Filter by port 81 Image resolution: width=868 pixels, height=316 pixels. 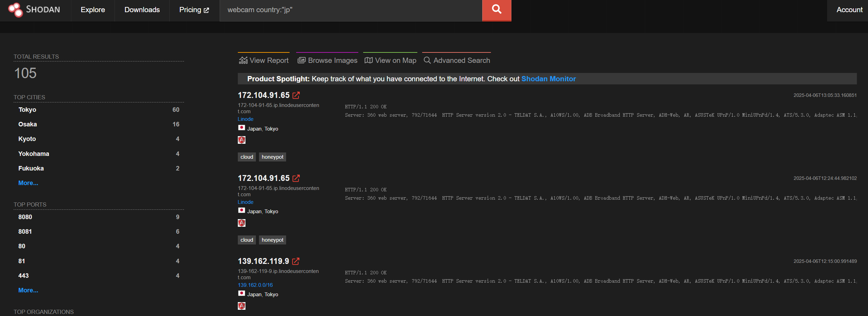[x=22, y=261]
